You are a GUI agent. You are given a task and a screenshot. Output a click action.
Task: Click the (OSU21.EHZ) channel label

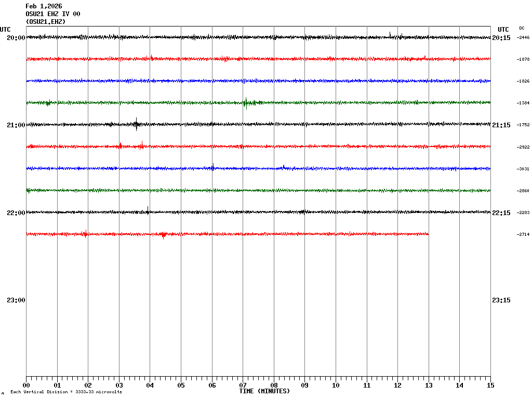pyautogui.click(x=46, y=22)
